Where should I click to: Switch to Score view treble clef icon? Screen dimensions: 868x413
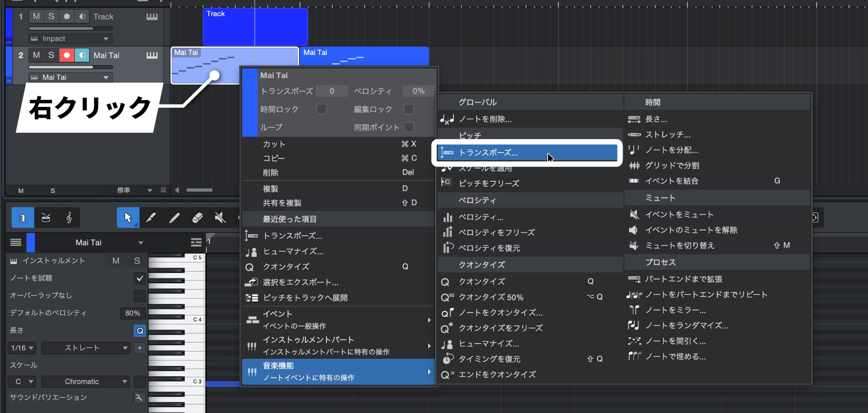(x=69, y=218)
